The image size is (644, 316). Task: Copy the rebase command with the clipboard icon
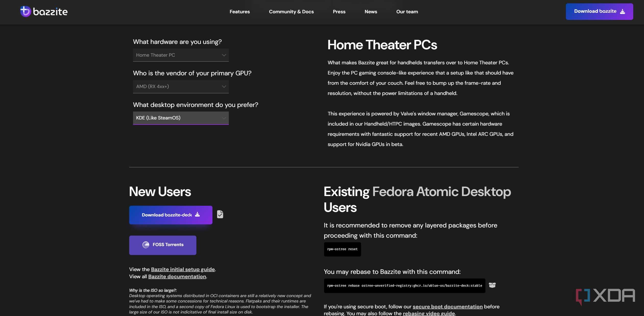click(x=492, y=285)
